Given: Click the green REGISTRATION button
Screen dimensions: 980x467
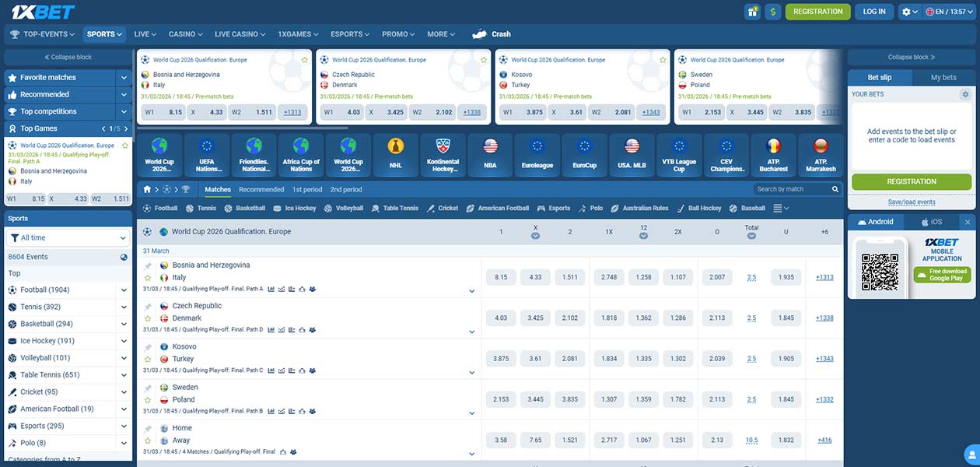Looking at the screenshot, I should click(x=911, y=181).
